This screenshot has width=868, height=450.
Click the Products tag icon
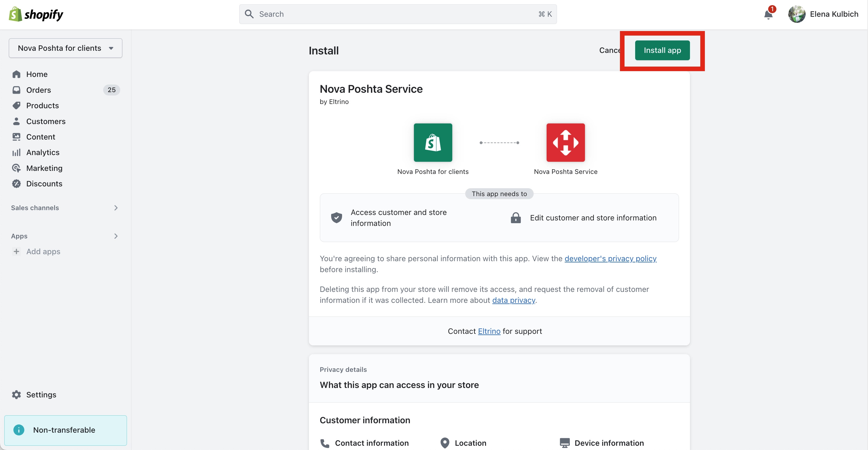tap(16, 105)
